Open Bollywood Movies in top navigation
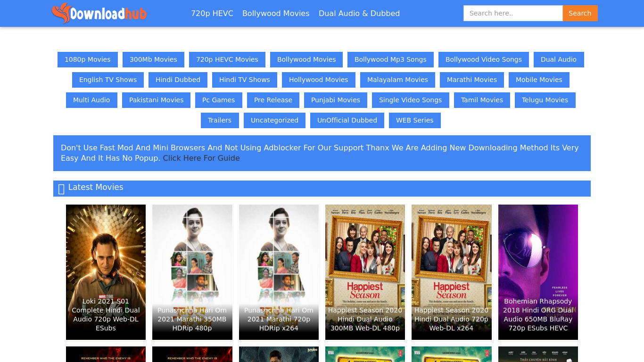The height and width of the screenshot is (362, 644). 276,13
